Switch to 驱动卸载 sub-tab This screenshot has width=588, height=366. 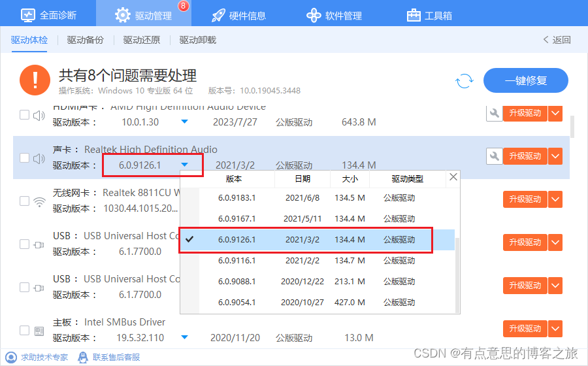point(197,40)
